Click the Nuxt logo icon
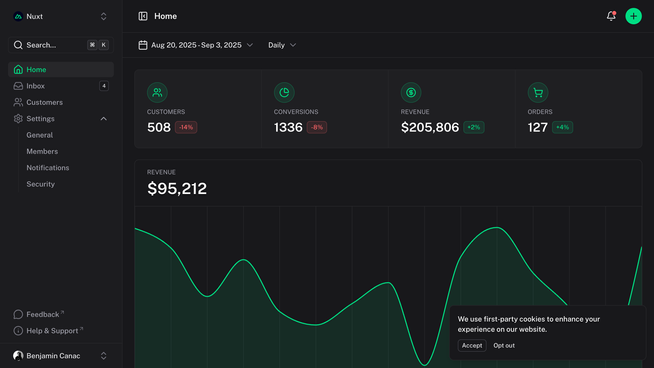This screenshot has width=654, height=368. coord(18,16)
